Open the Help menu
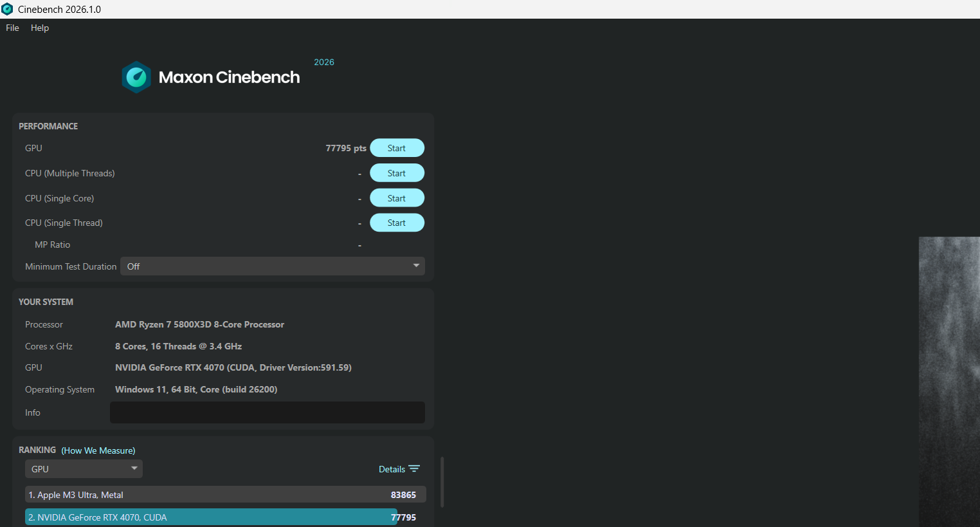980x527 pixels. pyautogui.click(x=40, y=28)
